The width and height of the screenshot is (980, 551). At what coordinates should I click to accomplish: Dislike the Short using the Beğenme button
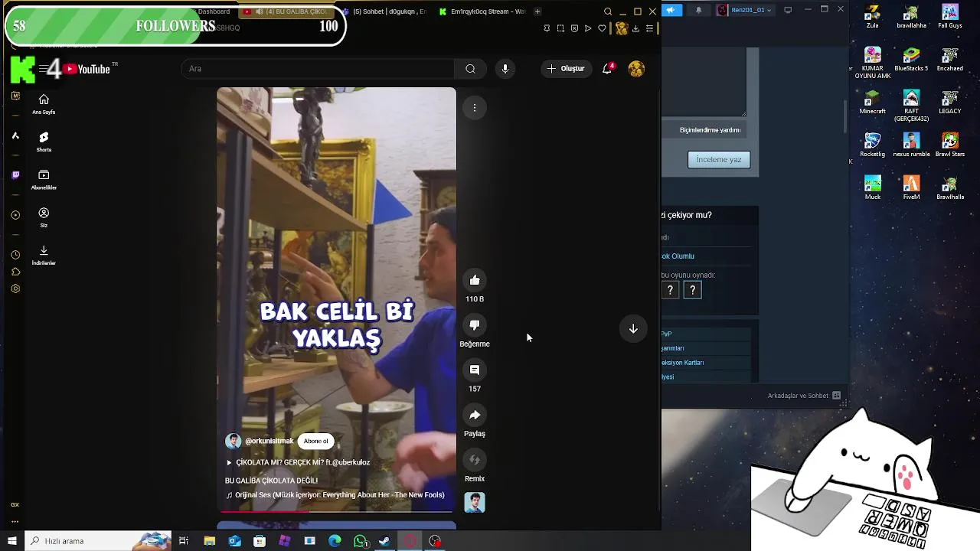tap(475, 325)
